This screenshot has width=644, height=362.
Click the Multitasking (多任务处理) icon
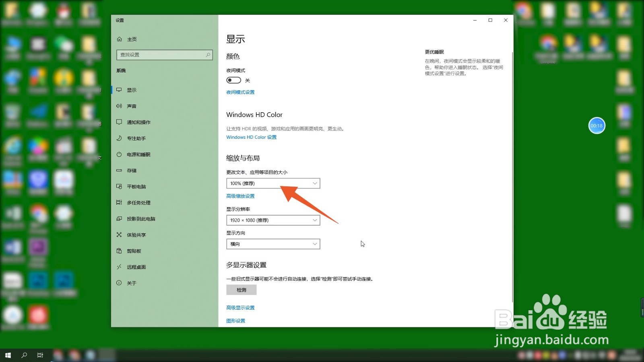point(119,202)
